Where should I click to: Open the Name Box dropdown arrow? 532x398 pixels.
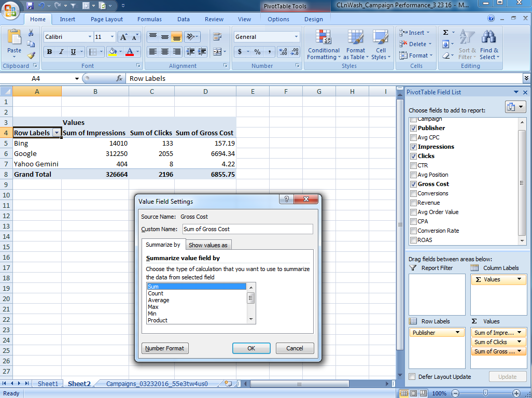77,79
